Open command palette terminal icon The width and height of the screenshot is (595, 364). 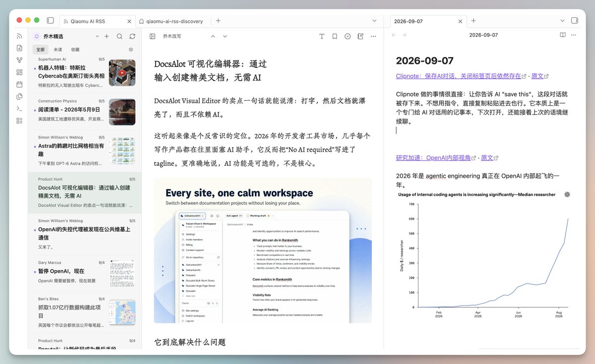coord(19,109)
